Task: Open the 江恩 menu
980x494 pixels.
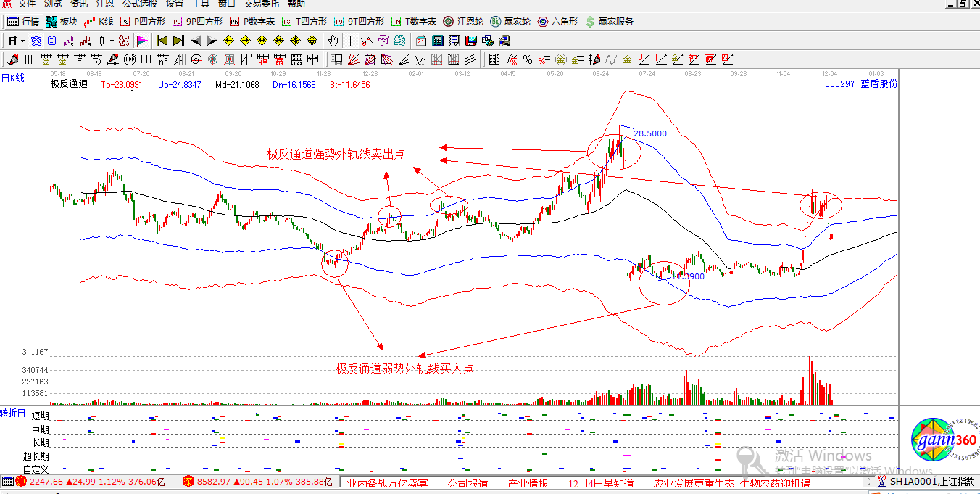Action: point(105,4)
